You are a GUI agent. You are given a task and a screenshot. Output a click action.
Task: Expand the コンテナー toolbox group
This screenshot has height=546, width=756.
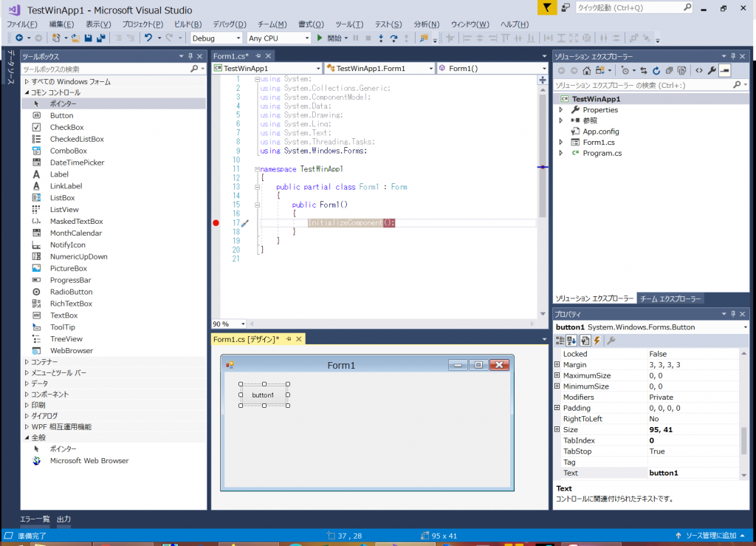pos(27,362)
